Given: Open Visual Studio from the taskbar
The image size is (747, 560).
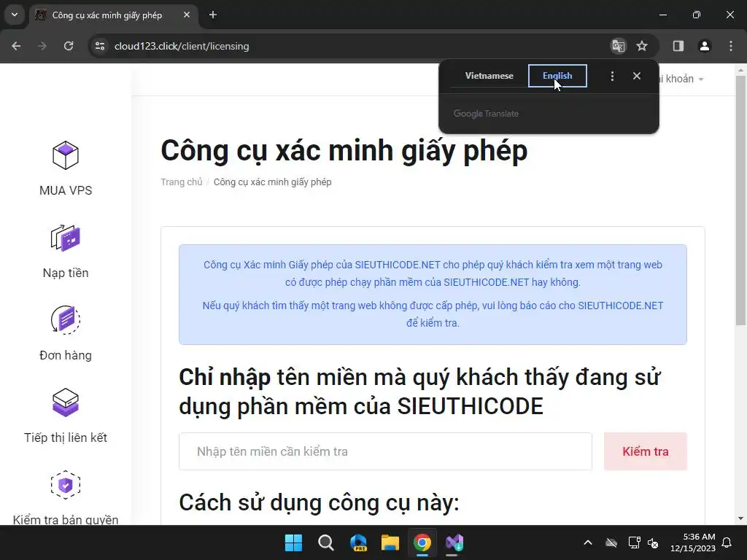Looking at the screenshot, I should tap(454, 542).
